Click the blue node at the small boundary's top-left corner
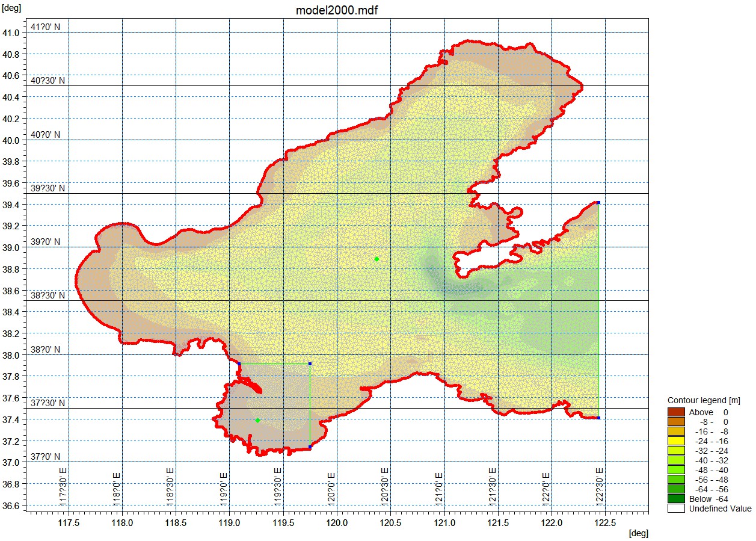The image size is (756, 541). tap(239, 364)
